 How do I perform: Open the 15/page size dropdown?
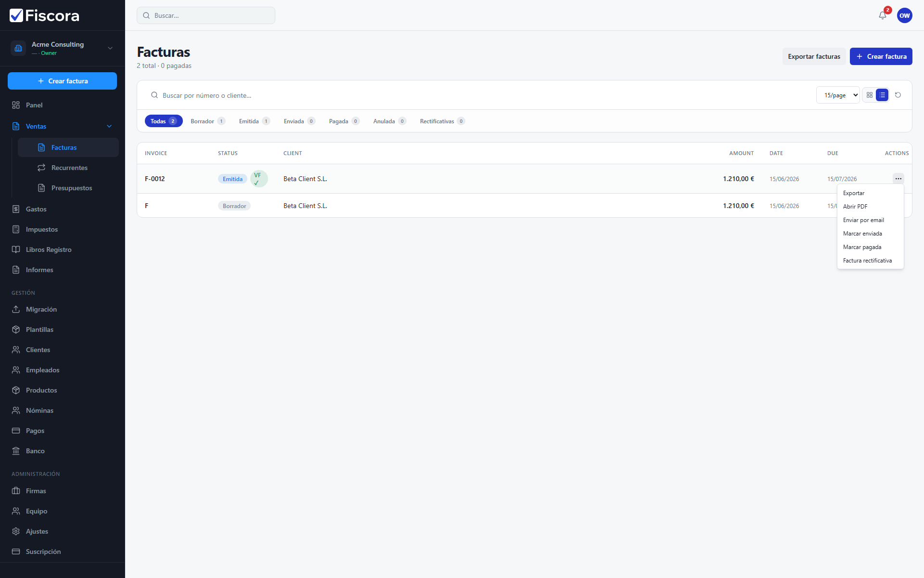tap(838, 95)
